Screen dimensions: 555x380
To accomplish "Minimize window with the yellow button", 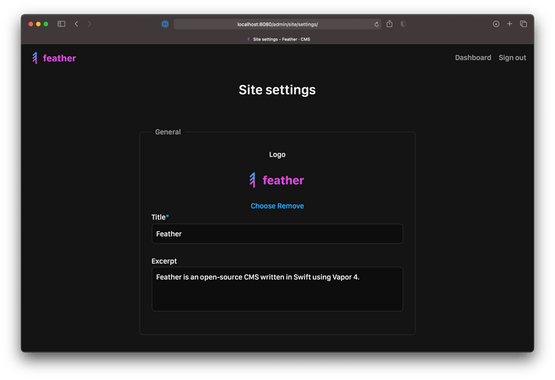I will [38, 24].
